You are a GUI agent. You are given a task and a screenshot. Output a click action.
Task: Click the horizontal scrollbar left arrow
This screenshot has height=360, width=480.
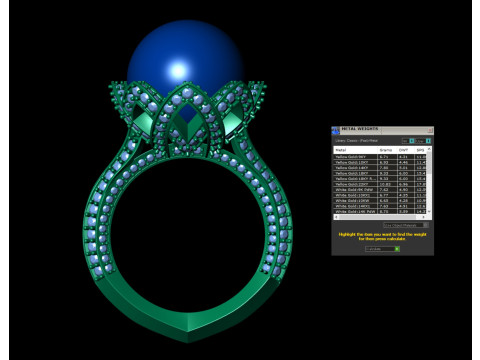pyautogui.click(x=336, y=217)
